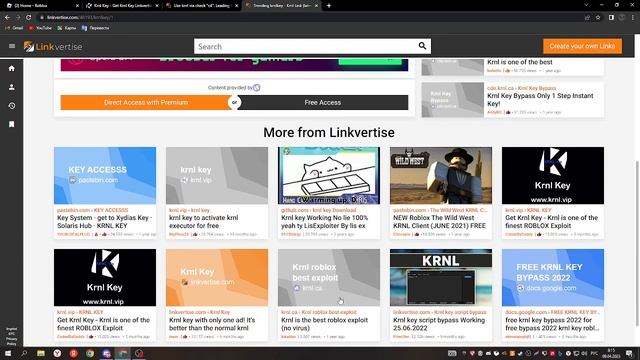Image resolution: width=640 pixels, height=360 pixels.
Task: Open Home in the left sidebar
Action: 11,68
